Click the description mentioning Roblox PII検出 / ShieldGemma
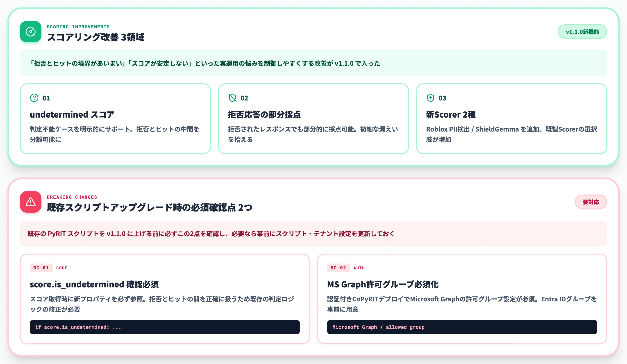Screen dimensions: 627x364 coord(511,134)
